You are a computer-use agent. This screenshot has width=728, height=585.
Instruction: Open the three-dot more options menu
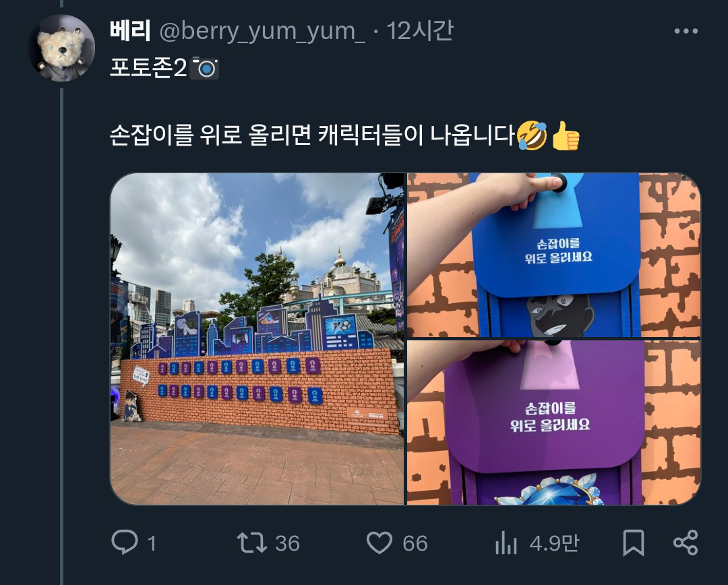coord(686,31)
